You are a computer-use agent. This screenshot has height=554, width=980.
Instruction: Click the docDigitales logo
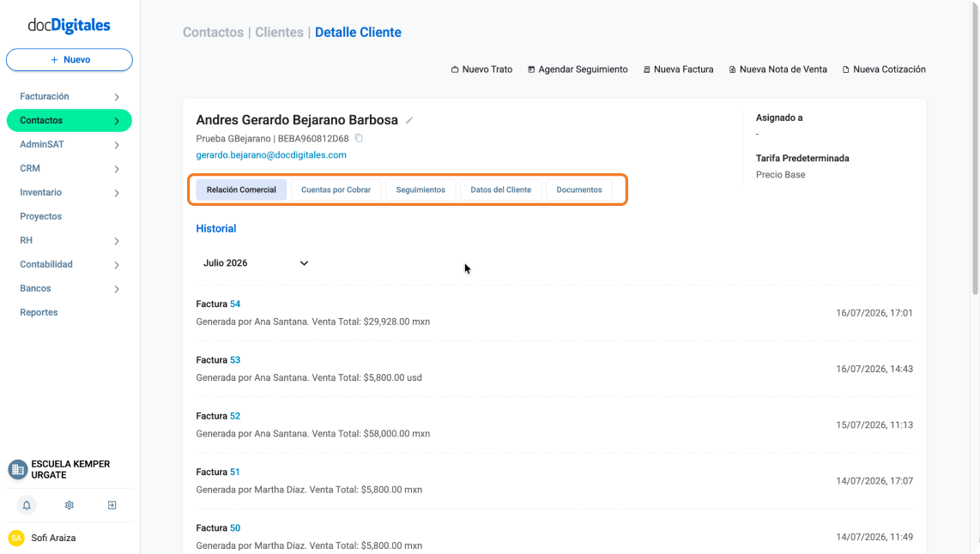click(x=69, y=25)
